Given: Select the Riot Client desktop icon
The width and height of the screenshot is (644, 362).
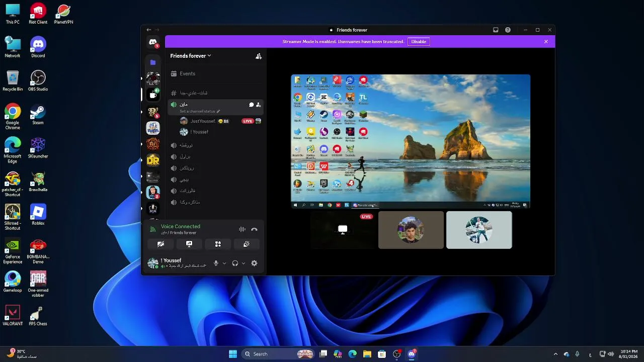Looking at the screenshot, I should tap(38, 14).
